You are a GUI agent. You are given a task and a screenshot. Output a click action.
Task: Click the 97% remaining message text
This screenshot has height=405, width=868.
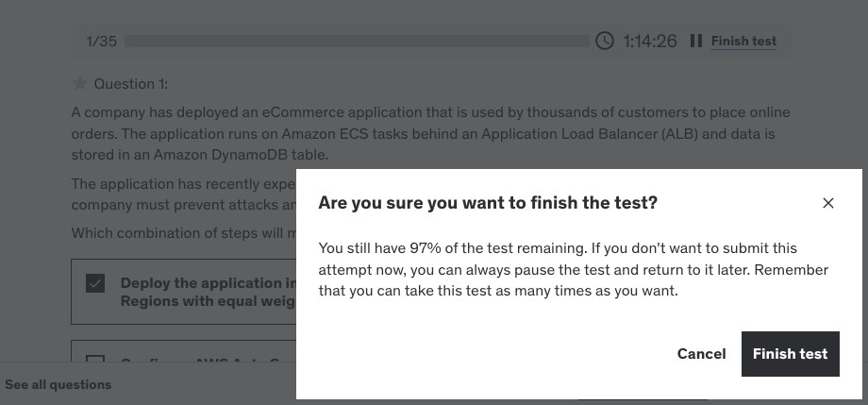(573, 269)
